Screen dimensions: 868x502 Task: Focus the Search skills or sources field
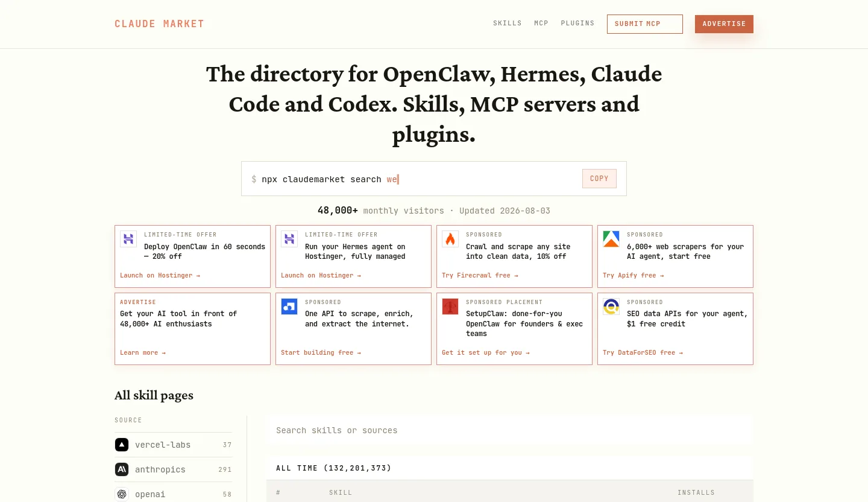coord(510,430)
